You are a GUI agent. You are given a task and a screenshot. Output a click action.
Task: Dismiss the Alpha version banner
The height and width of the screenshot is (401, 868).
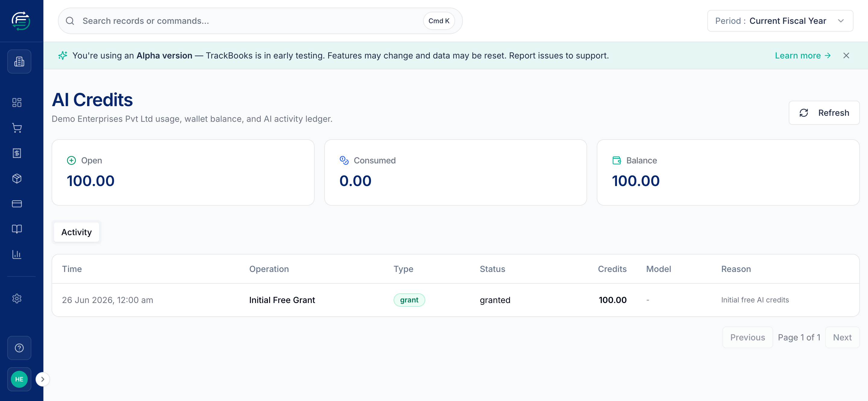(846, 55)
